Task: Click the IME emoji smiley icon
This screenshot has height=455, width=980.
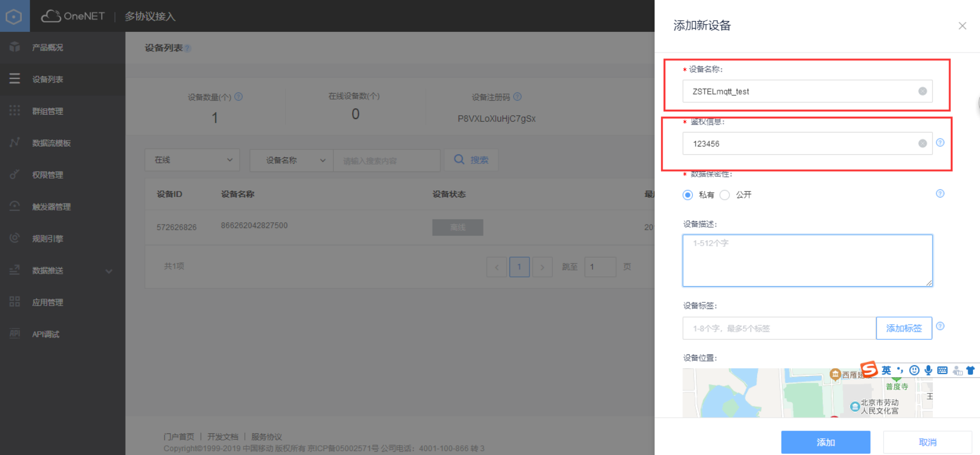Action: pos(914,371)
